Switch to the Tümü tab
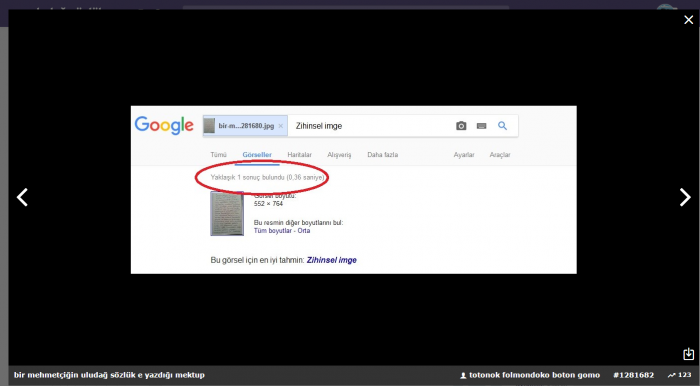700x386 pixels. click(x=218, y=155)
